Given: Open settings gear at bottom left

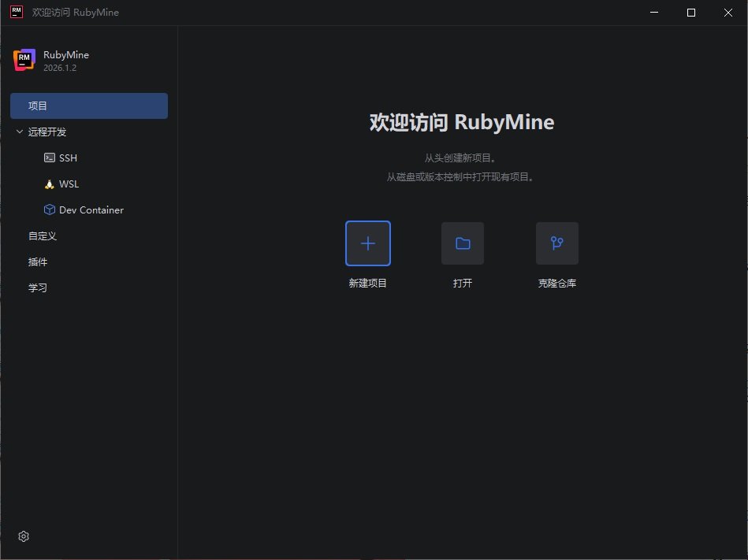Looking at the screenshot, I should click(24, 536).
